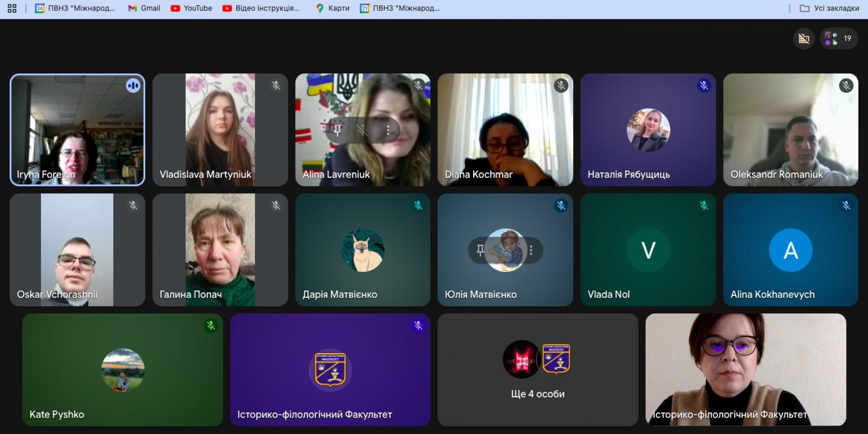Open the browser apps grid icon

12,8
